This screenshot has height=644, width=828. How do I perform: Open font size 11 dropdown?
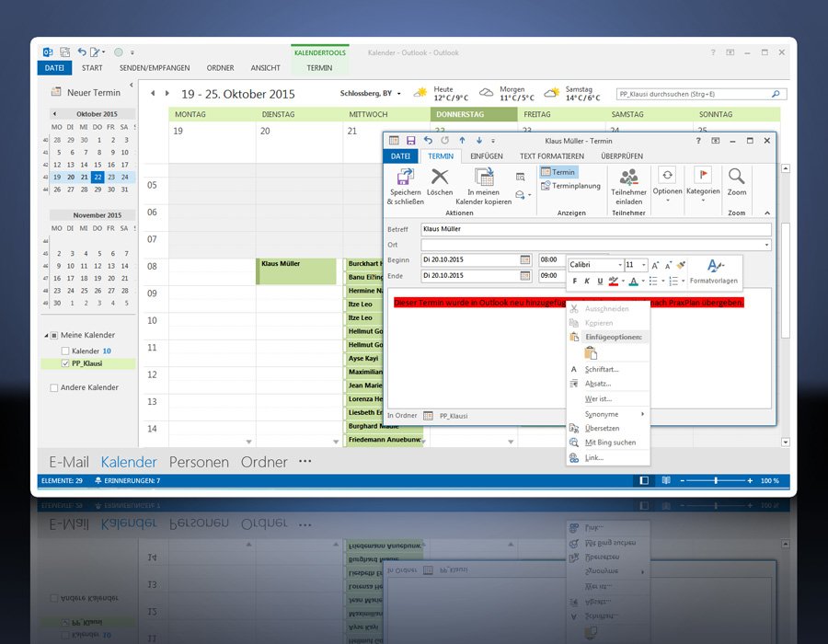click(x=644, y=265)
